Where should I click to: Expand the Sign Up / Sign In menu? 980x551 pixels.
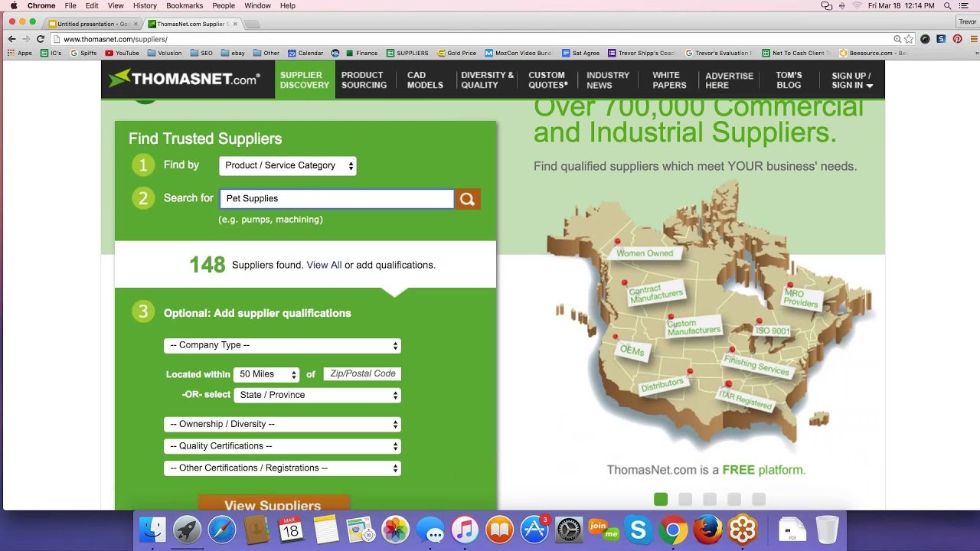point(852,80)
